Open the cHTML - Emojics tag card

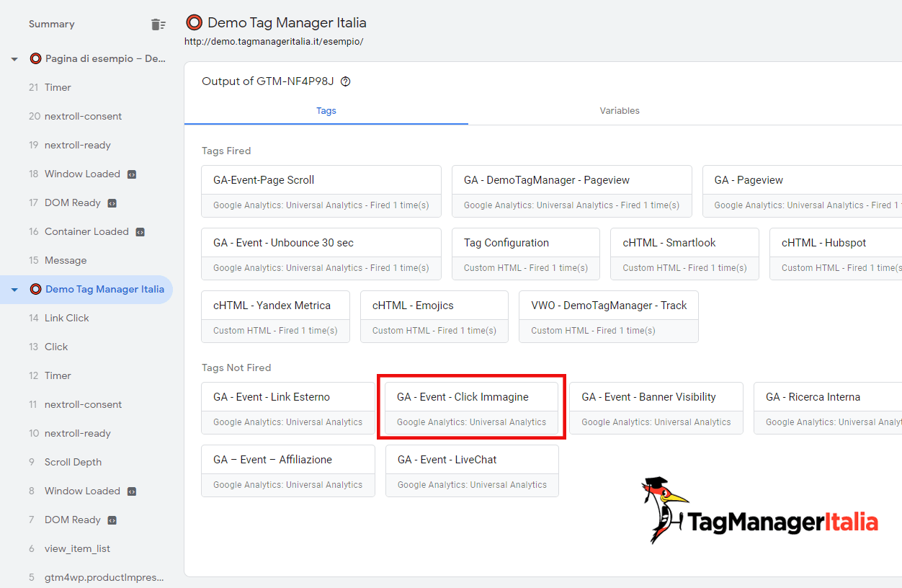pyautogui.click(x=434, y=317)
